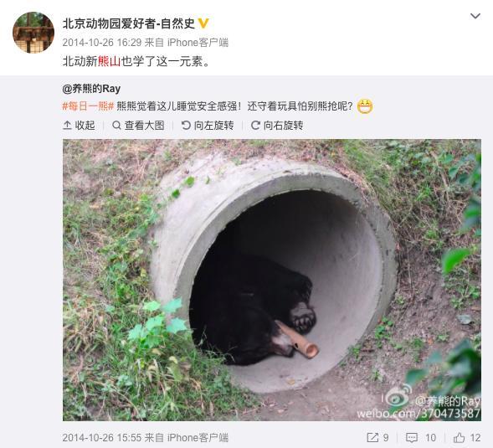Viewport: 493px width, 448px height.
Task: Open comments via the speech bubble icon
Action: pyautogui.click(x=412, y=438)
